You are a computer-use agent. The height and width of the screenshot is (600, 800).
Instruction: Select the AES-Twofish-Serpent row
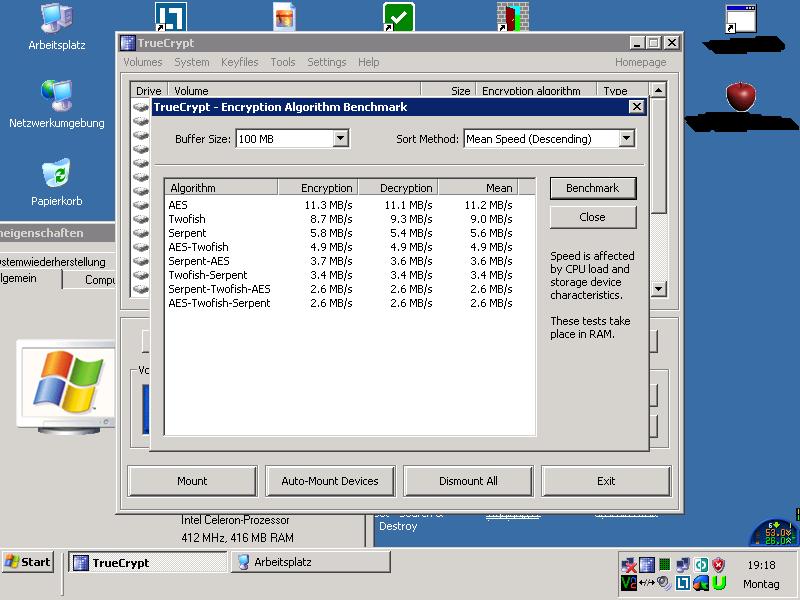click(x=350, y=303)
